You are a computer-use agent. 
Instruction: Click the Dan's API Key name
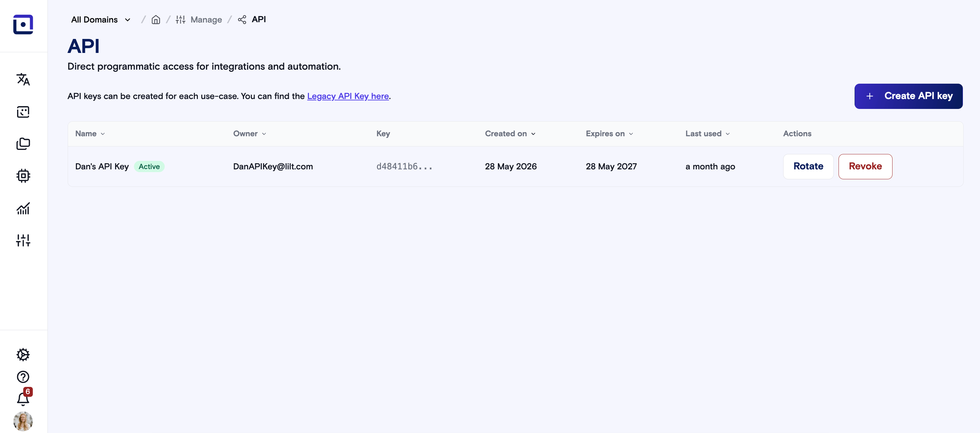[x=102, y=167]
